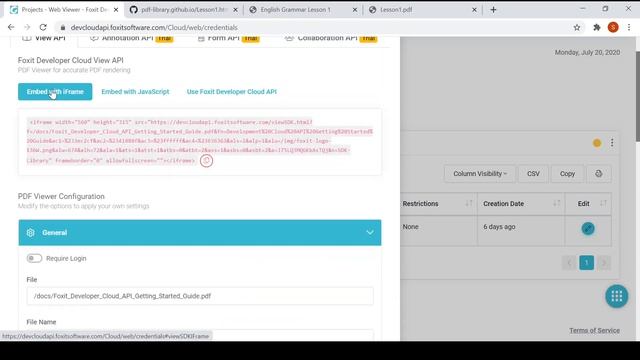Image resolution: width=640 pixels, height=360 pixels.
Task: View site lock information icon
Action: [62, 27]
